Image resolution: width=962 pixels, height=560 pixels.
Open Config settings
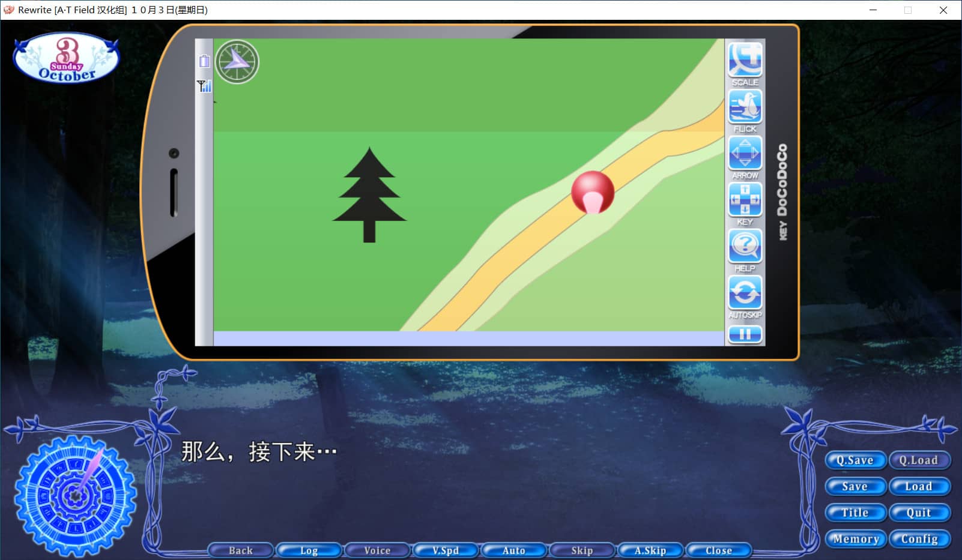tap(919, 539)
